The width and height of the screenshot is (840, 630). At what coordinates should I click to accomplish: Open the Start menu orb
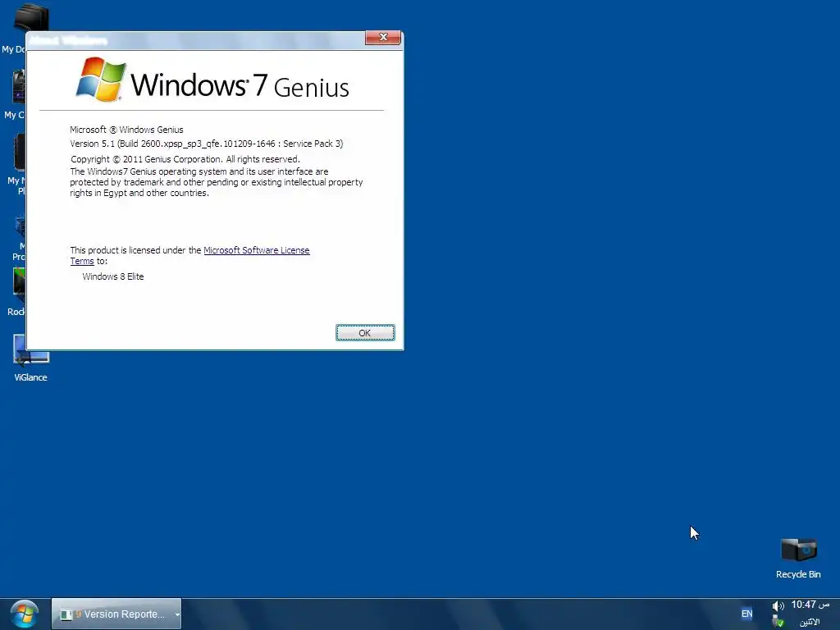coord(24,614)
